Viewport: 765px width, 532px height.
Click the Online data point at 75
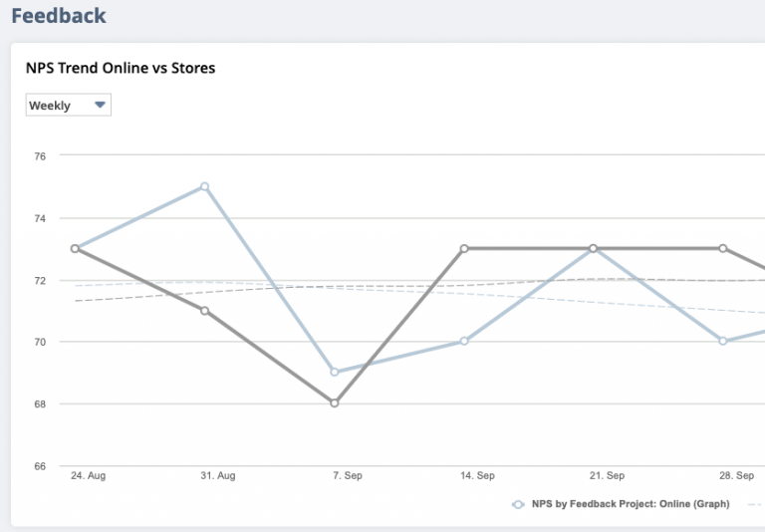tap(204, 186)
